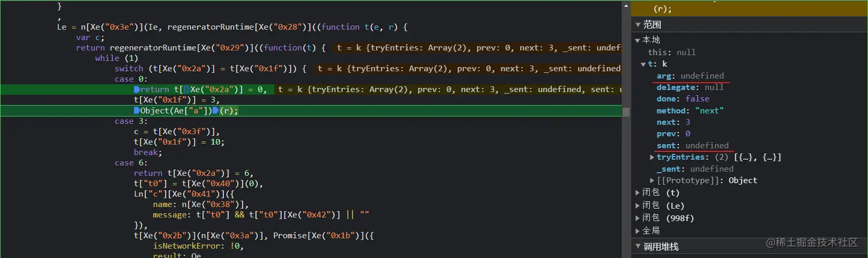Viewport: 868px width, 258px height.
Task: Select the '_sent: undefined' property
Action: point(695,169)
